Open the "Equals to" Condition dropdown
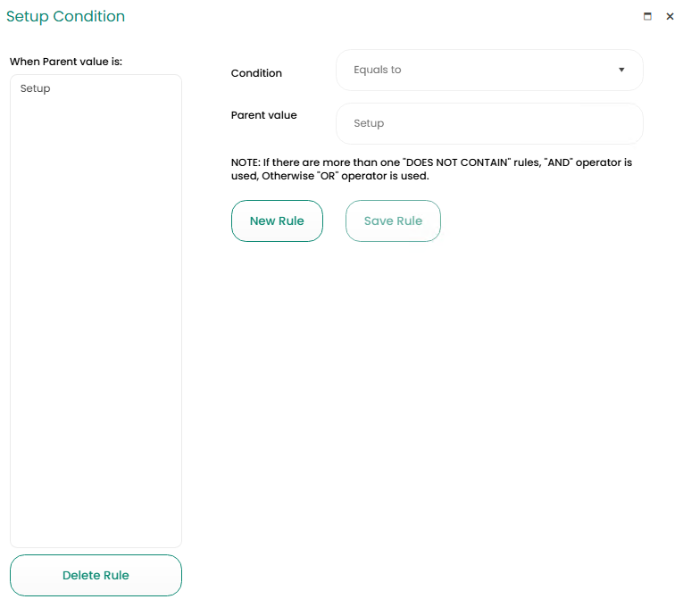 (488, 70)
